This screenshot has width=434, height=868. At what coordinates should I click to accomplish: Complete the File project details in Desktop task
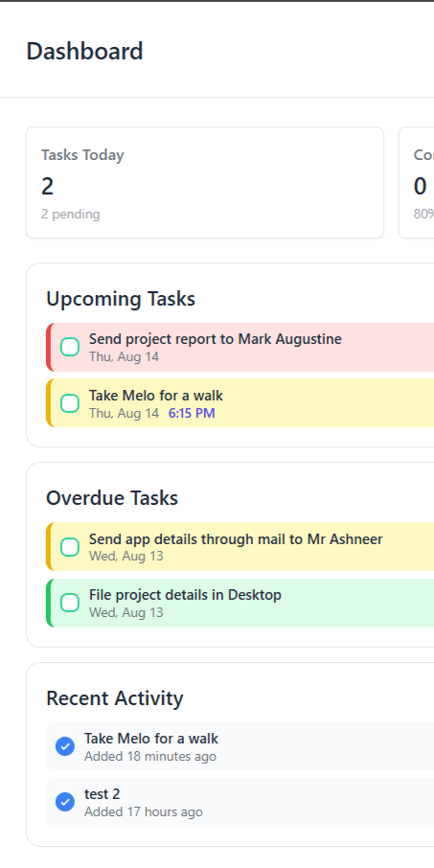coord(70,603)
